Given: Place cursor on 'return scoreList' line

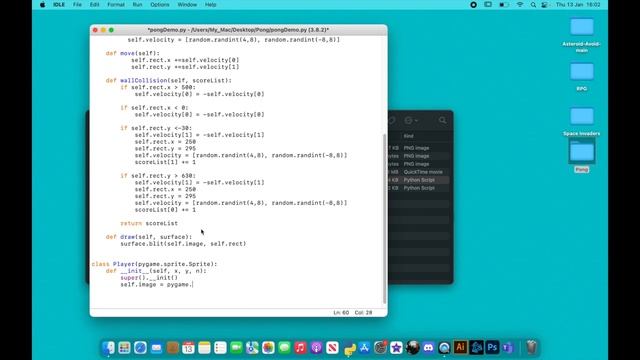Looking at the screenshot, I should click(149, 223).
